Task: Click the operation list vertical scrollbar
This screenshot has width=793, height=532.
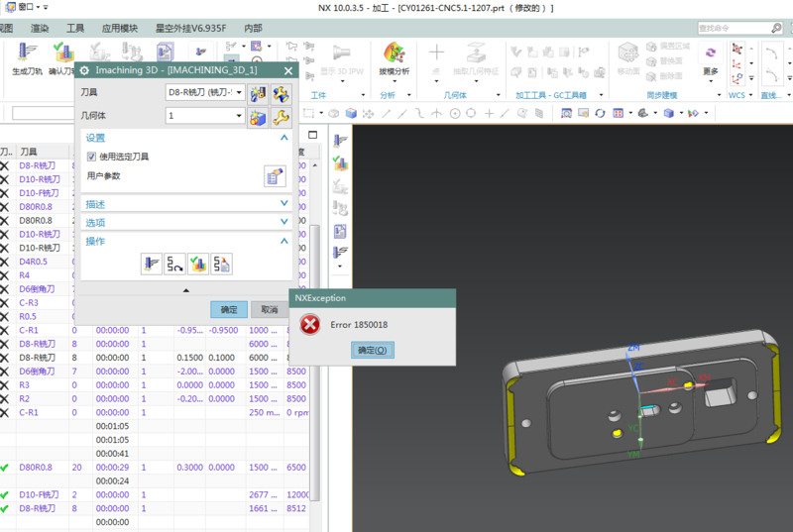Action: 314,361
